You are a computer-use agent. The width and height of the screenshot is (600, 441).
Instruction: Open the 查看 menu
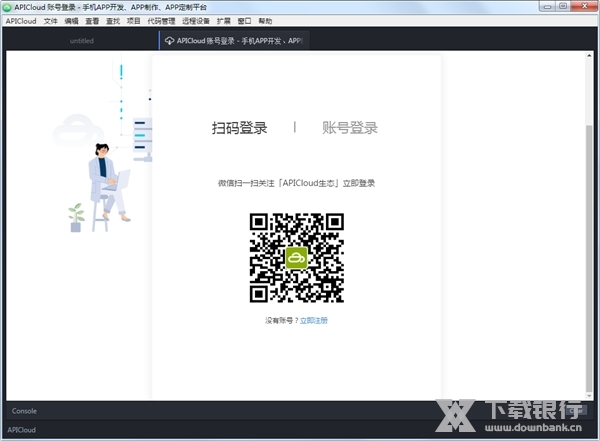(92, 21)
